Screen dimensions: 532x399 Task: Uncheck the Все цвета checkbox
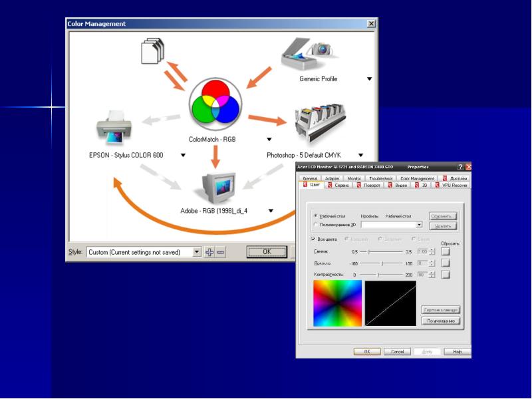pos(313,239)
